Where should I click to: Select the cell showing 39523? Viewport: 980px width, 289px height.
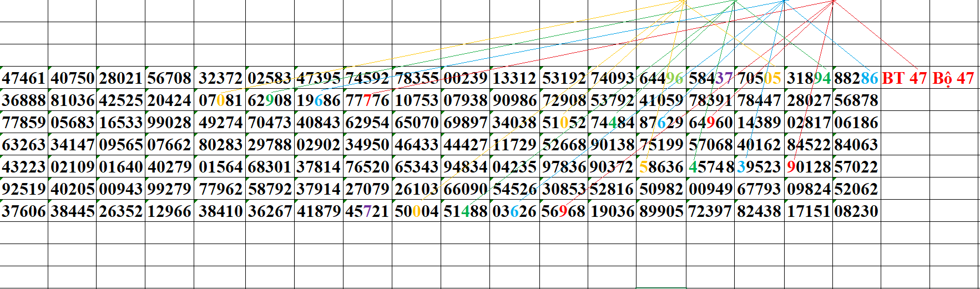pos(759,167)
